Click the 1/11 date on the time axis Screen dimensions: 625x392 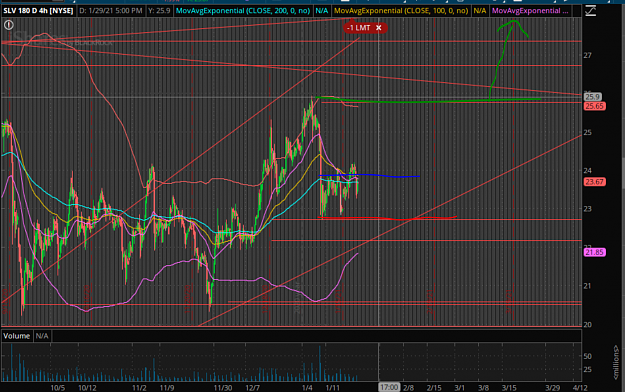point(332,388)
